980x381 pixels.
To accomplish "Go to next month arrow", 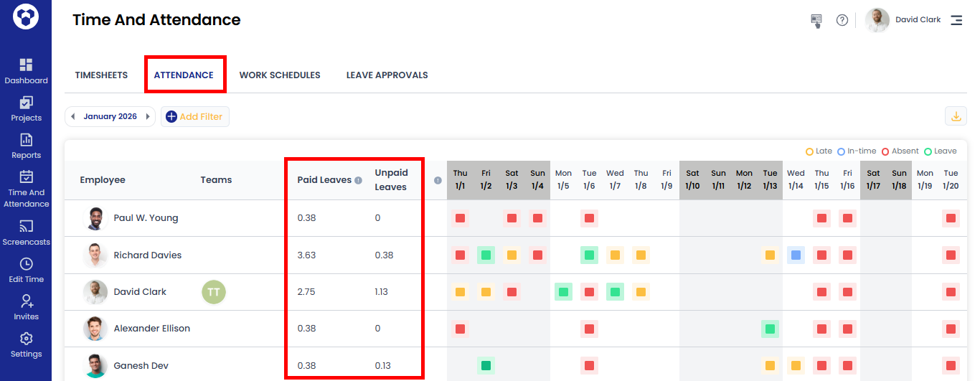I will click(x=148, y=116).
